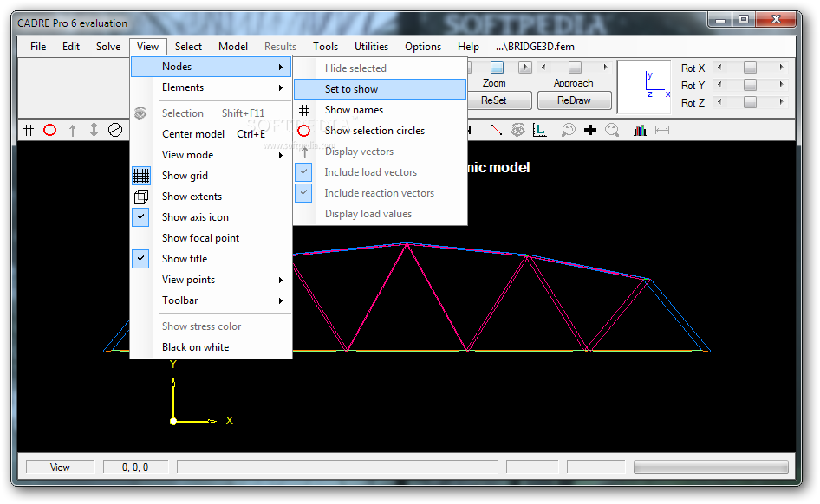
Task: Click the zoom previous magnifier icon
Action: [568, 130]
